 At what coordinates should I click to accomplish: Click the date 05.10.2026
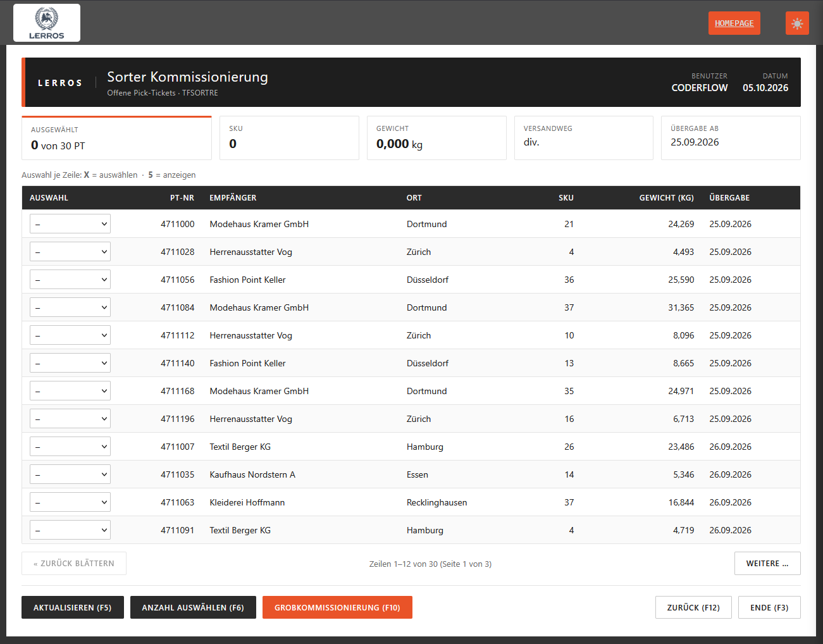[765, 88]
